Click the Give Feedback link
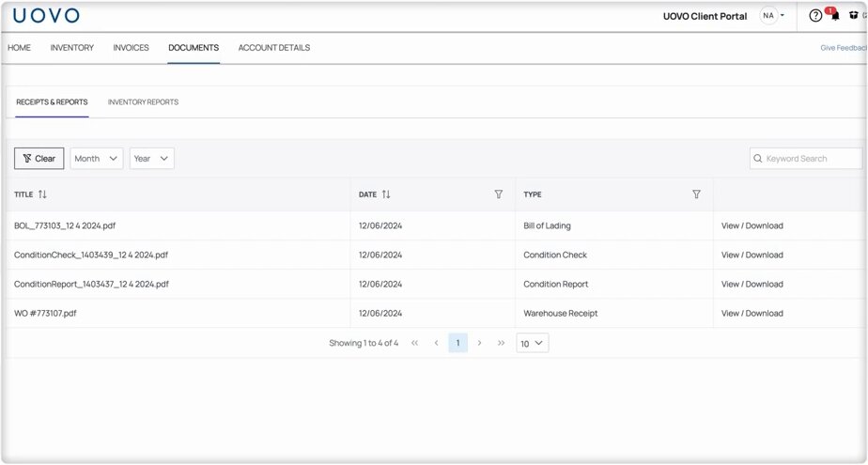This screenshot has height=465, width=868. [844, 48]
